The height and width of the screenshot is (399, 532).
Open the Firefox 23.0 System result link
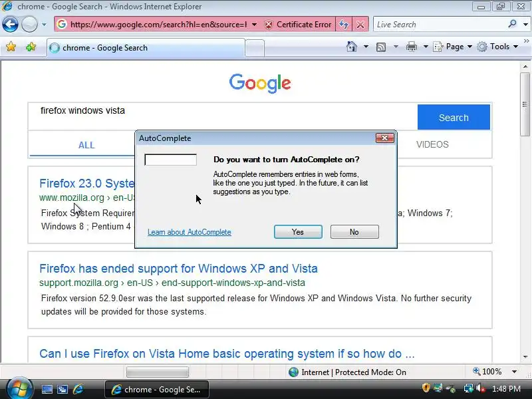click(x=87, y=184)
